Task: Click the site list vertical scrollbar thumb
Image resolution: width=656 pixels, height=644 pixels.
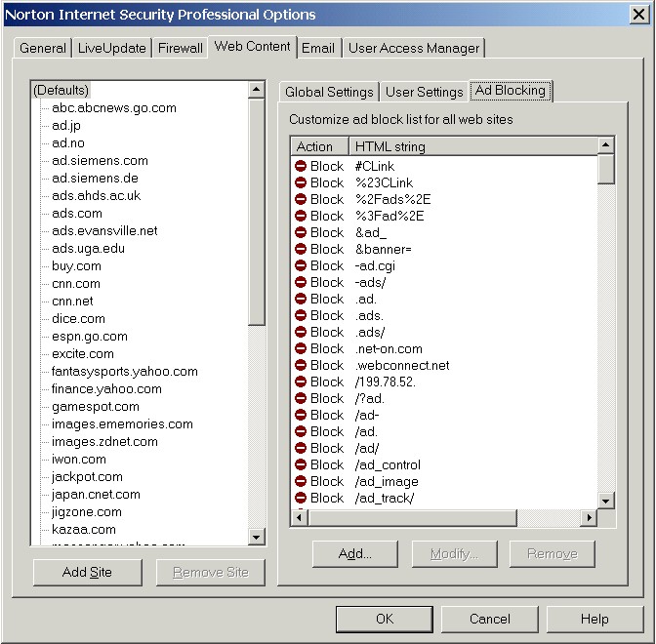Action: point(257,211)
